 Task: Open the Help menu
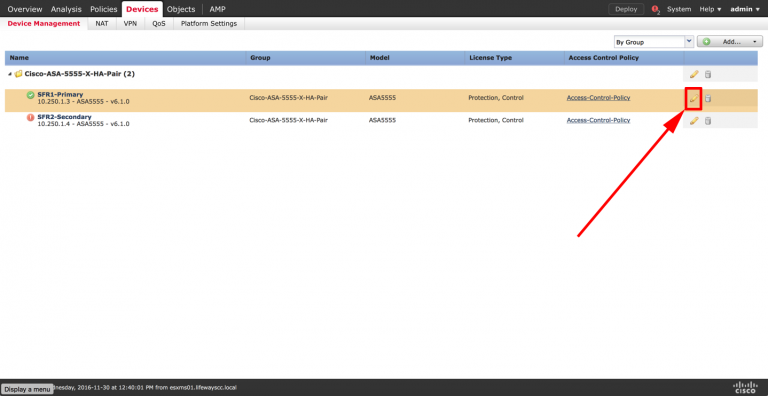point(710,9)
